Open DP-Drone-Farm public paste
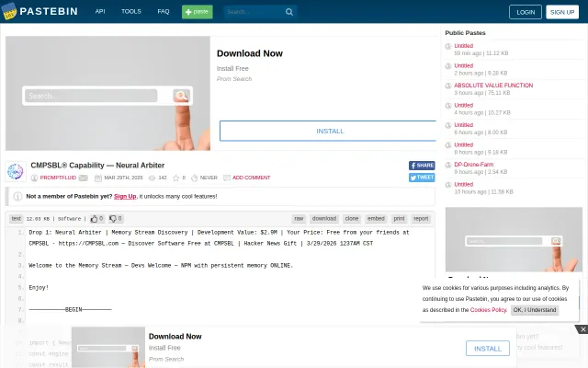The image size is (588, 368). tap(474, 165)
